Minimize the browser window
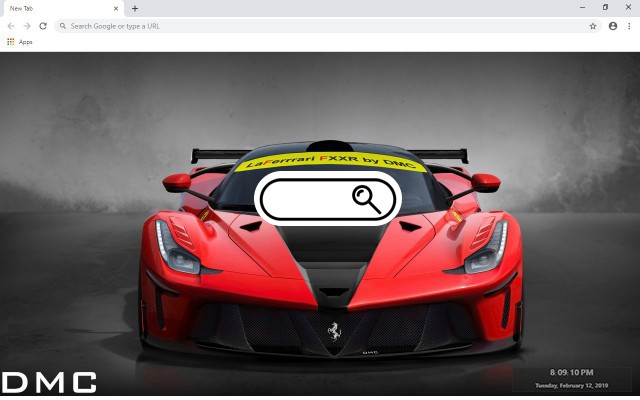The height and width of the screenshot is (400, 640). coord(582,7)
